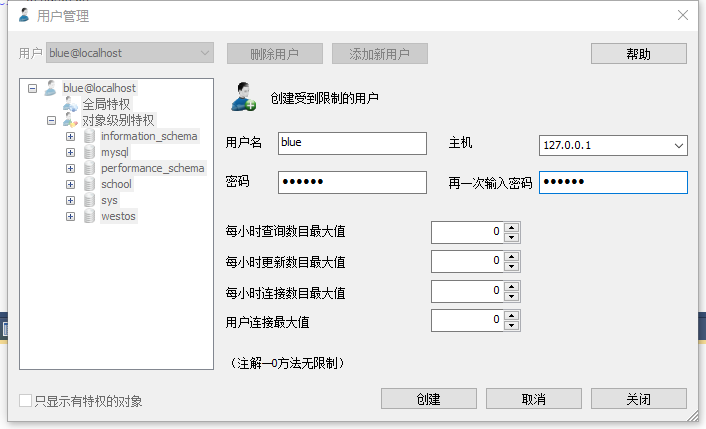Expand the information_schema node

click(x=70, y=136)
